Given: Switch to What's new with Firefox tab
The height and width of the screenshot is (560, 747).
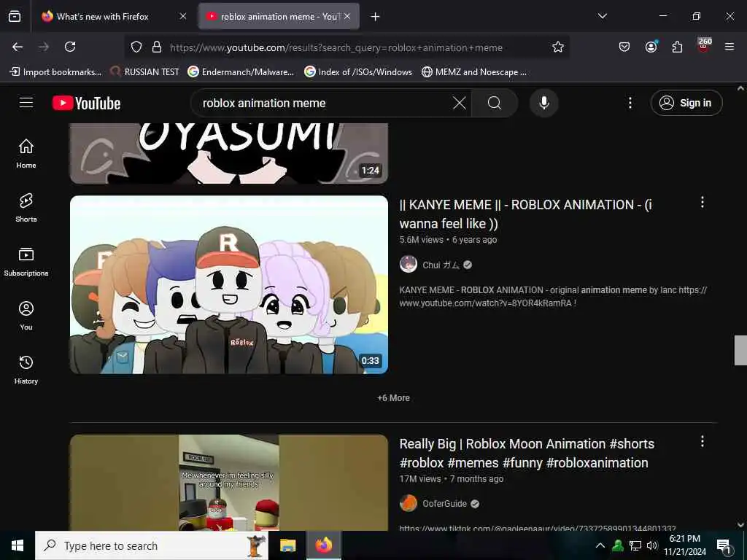Looking at the screenshot, I should pyautogui.click(x=114, y=16).
